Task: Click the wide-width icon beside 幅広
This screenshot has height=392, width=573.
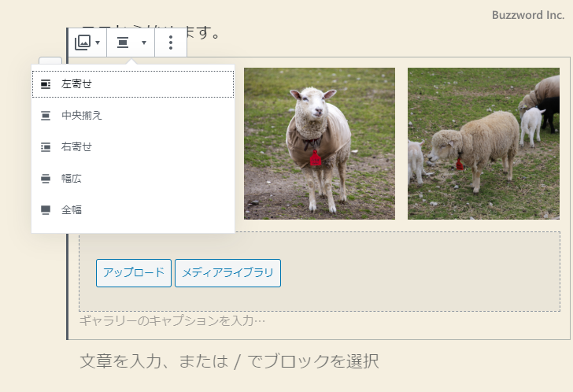Action: pos(46,179)
